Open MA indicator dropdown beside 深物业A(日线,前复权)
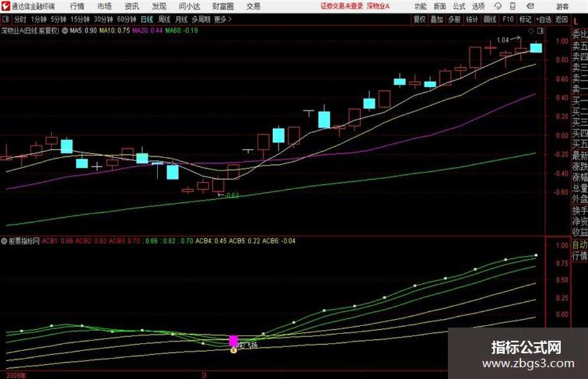 (65, 30)
